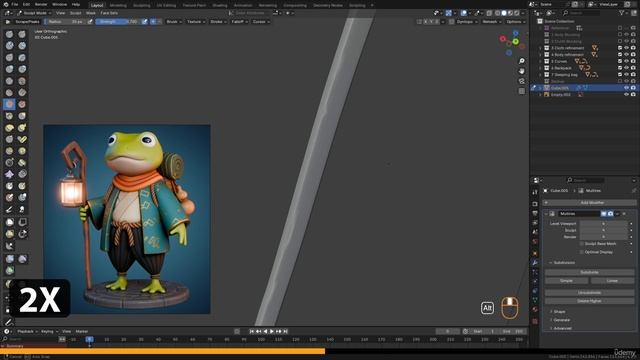The image size is (640, 360).
Task: Jump to the timeline start frame
Action: click(x=252, y=331)
